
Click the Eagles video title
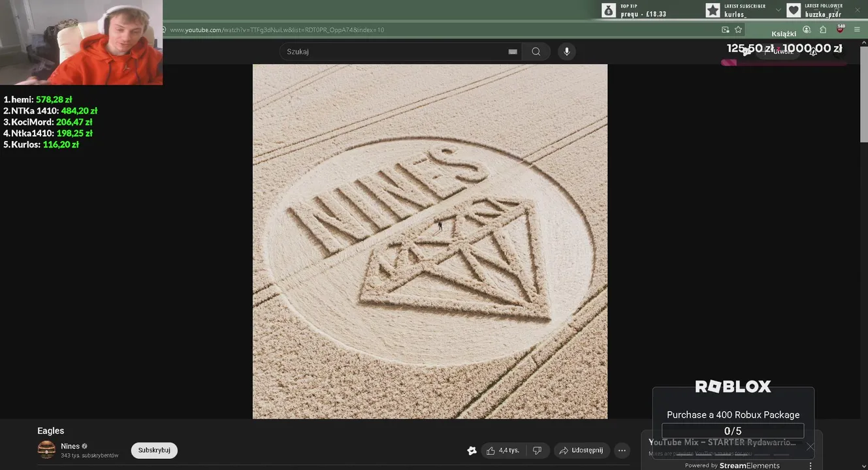51,431
